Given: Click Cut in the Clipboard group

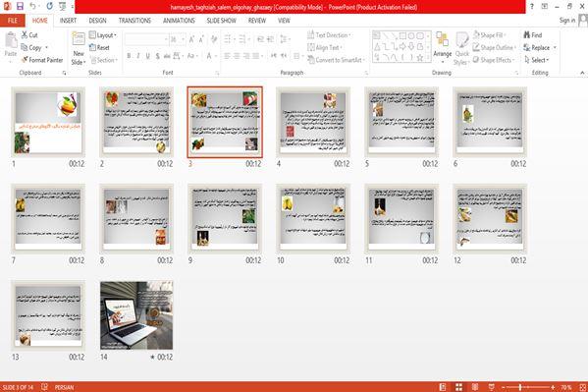Looking at the screenshot, I should (29, 35).
